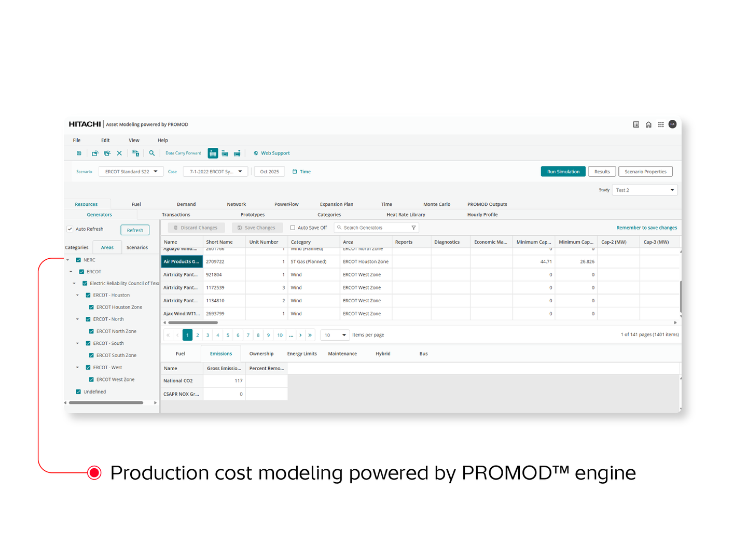This screenshot has height=560, width=747.
Task: Open the apps grid icon top right
Action: click(x=661, y=124)
